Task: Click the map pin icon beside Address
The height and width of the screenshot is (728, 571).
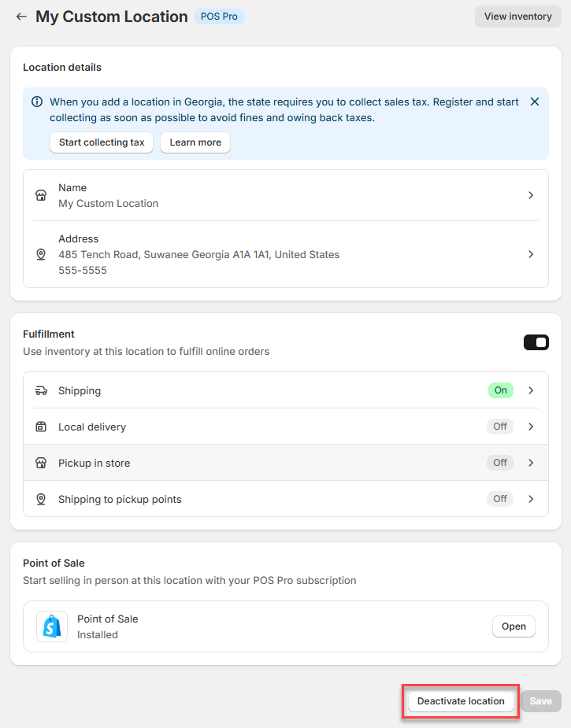Action: 41,254
